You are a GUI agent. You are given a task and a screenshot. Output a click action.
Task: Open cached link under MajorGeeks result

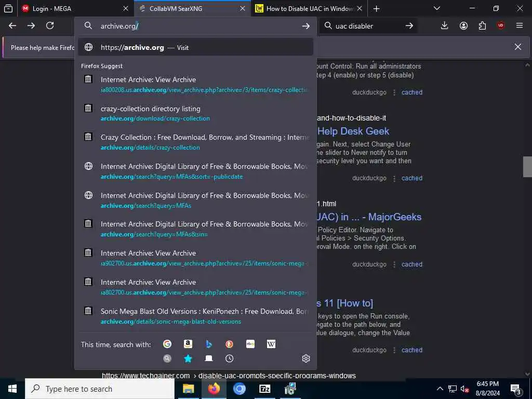click(412, 264)
